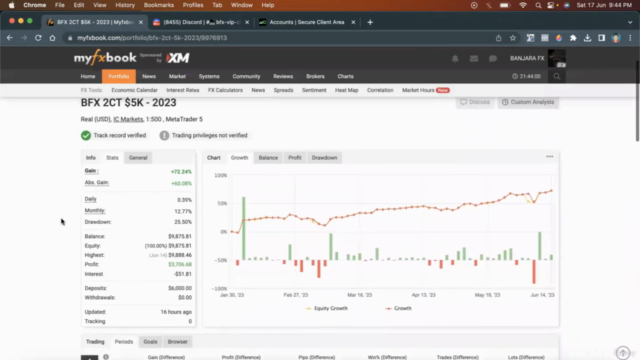This screenshot has height=360, width=640.
Task: Open the Portfolio nav item
Action: (x=119, y=76)
